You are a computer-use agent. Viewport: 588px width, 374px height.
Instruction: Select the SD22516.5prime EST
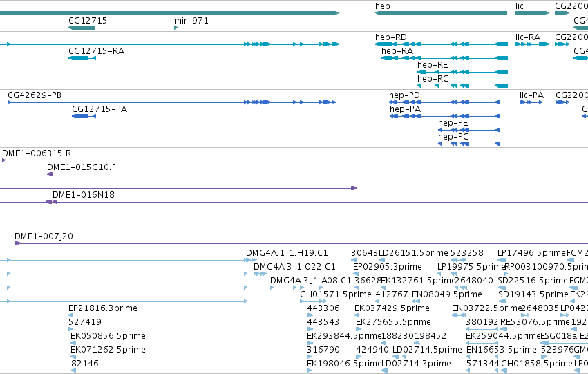[x=502, y=288]
